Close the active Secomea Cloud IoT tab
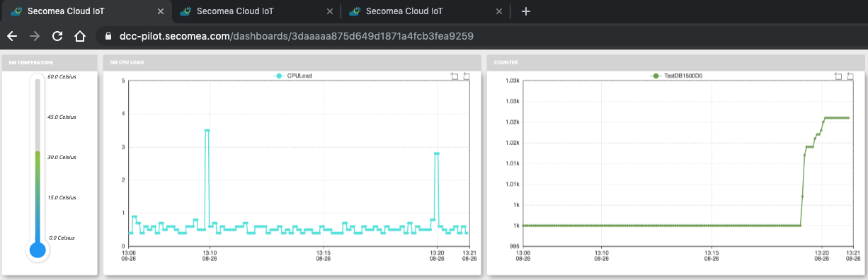The height and width of the screenshot is (280, 868). point(161,11)
